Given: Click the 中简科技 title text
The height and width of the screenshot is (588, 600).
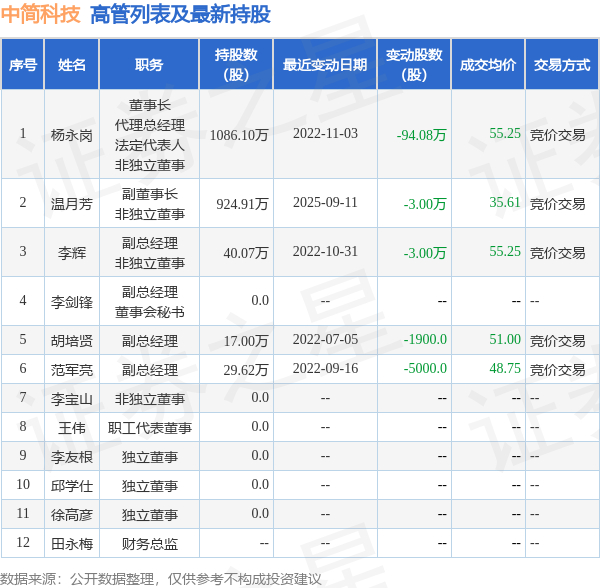Looking at the screenshot, I should pyautogui.click(x=41, y=15).
